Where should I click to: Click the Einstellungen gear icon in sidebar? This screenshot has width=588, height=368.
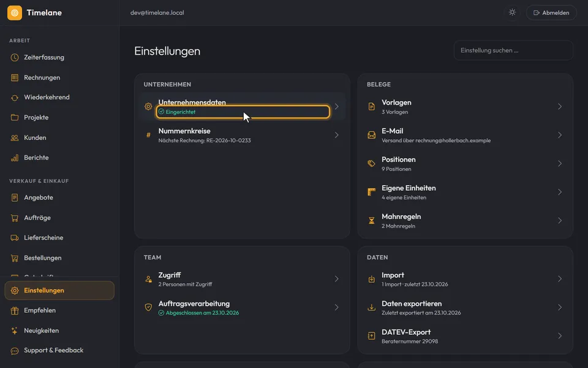pos(15,291)
